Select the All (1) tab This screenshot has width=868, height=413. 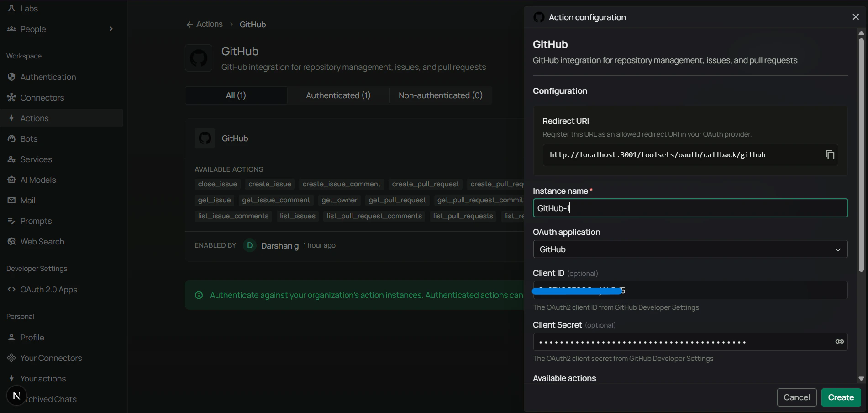tap(236, 95)
